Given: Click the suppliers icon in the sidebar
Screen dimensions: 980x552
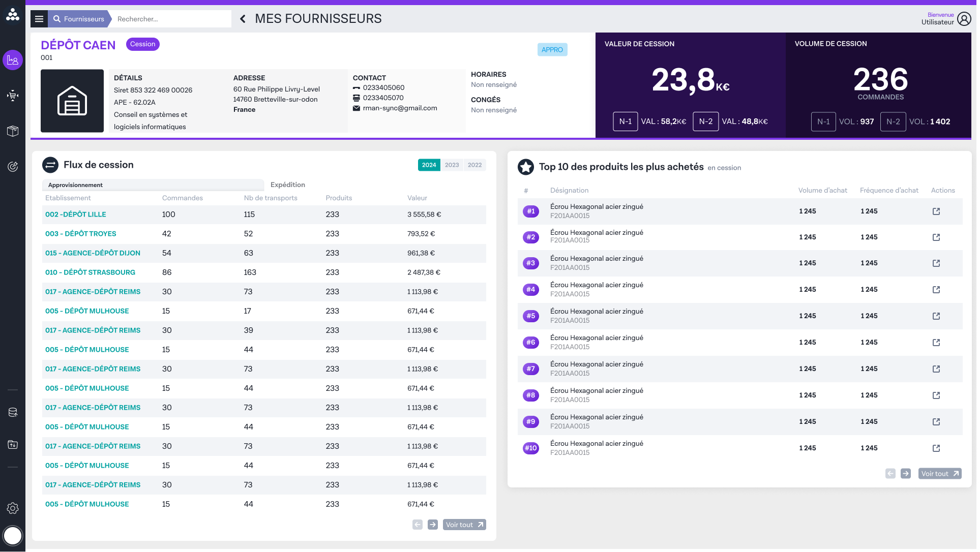Looking at the screenshot, I should (13, 60).
